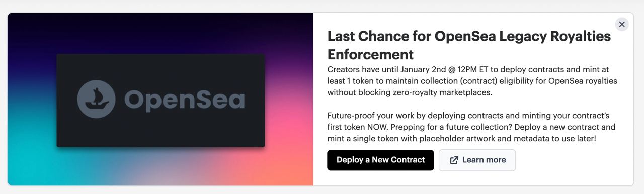
Task: Click the heading Last Chance for OpenSea Legacy Royalties
Action: 469,36
